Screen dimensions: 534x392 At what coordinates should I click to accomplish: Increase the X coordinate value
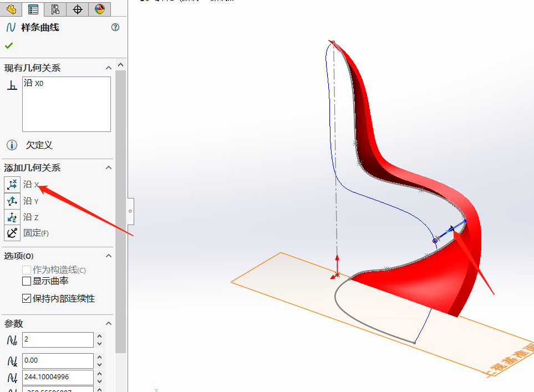pyautogui.click(x=99, y=357)
